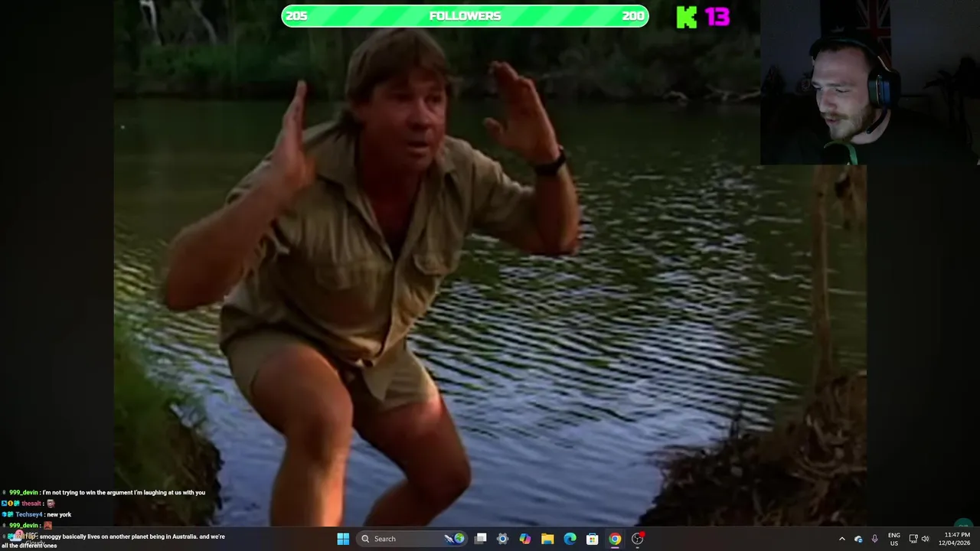The image size is (980, 551).
Task: Open the Windows Start menu
Action: tap(343, 539)
